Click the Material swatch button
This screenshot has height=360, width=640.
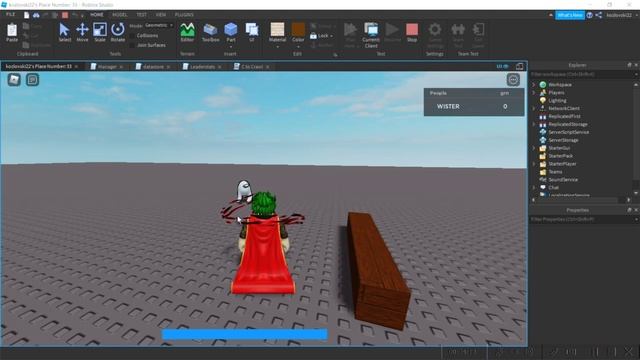[x=278, y=30]
